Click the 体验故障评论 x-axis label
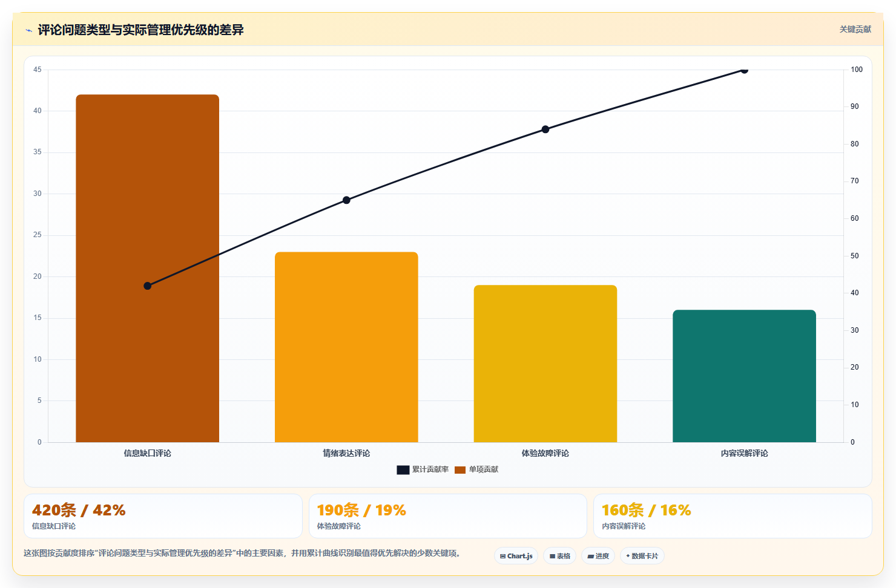 [x=545, y=453]
